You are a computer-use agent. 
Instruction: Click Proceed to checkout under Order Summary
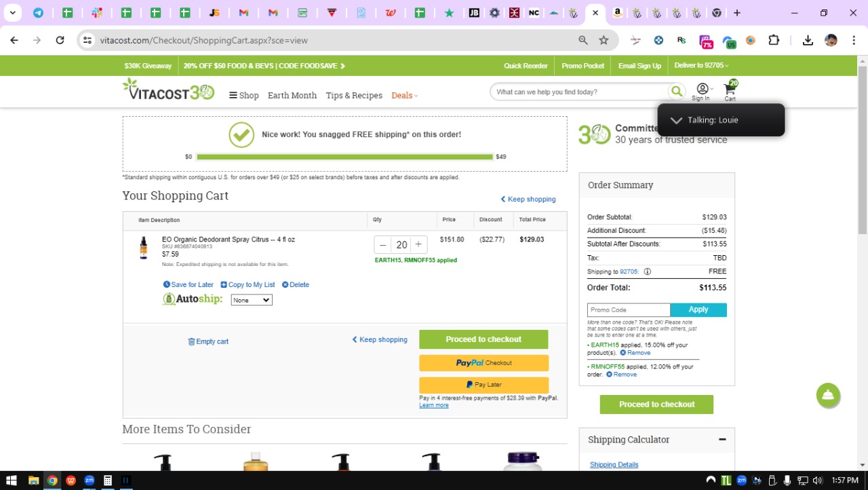coord(656,404)
